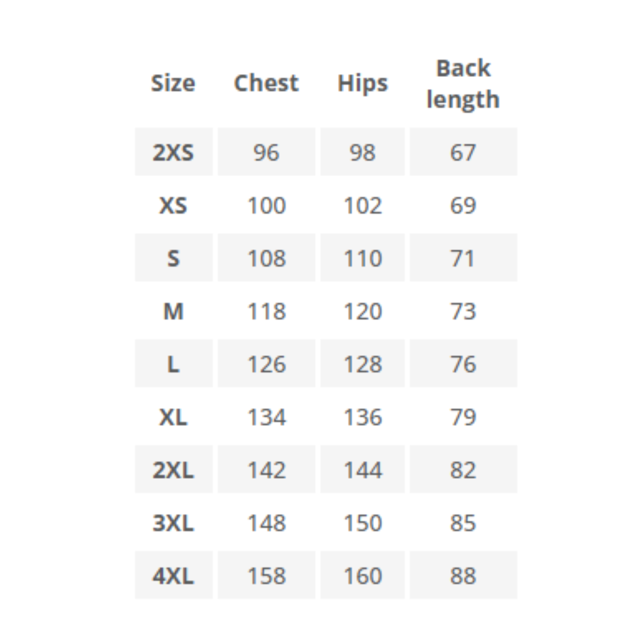Image resolution: width=644 pixels, height=644 pixels.
Task: Select back length value 71 for size S
Action: (463, 258)
